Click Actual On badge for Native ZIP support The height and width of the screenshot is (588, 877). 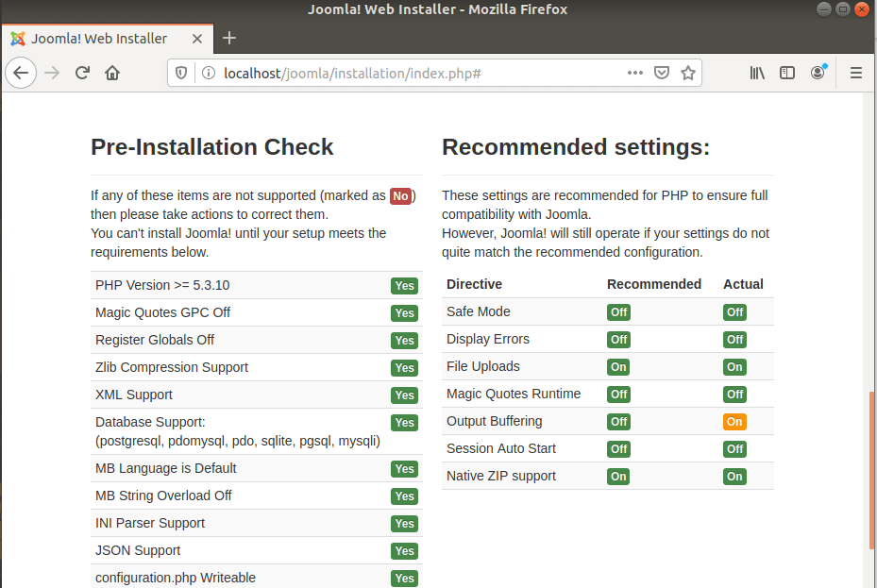[x=734, y=477]
